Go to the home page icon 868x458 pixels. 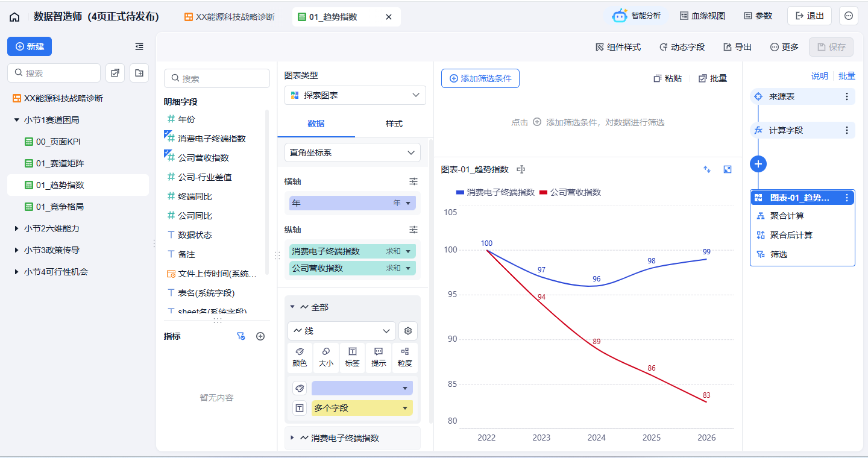point(14,17)
